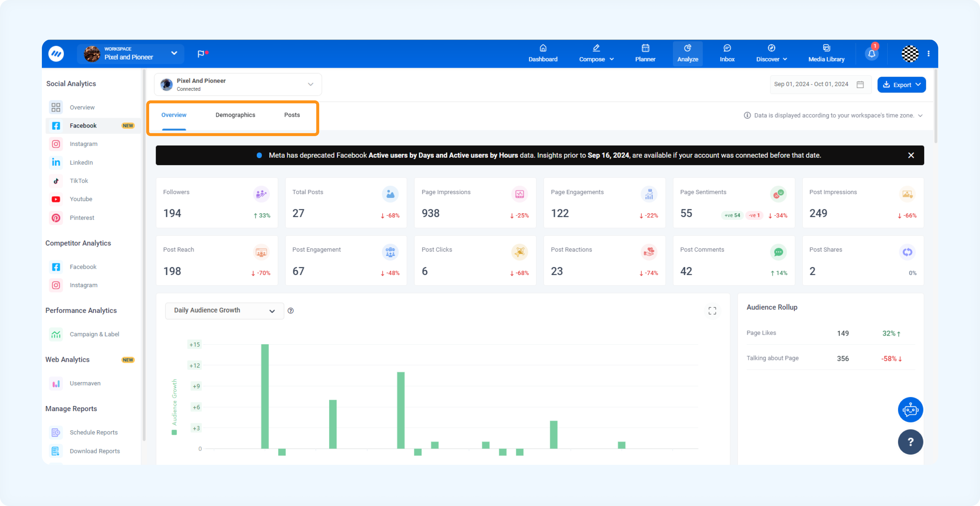Image resolution: width=980 pixels, height=506 pixels.
Task: Switch to the Posts tab
Action: [x=292, y=115]
